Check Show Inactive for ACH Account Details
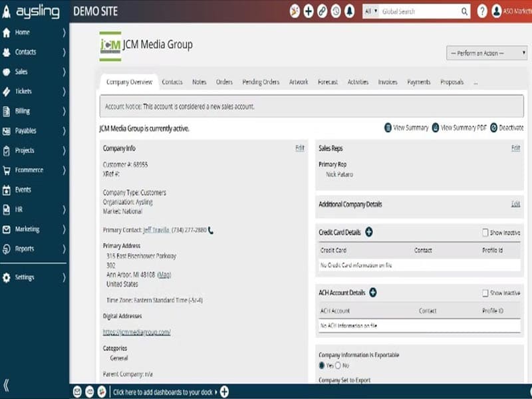The height and width of the screenshot is (399, 532). (x=485, y=293)
